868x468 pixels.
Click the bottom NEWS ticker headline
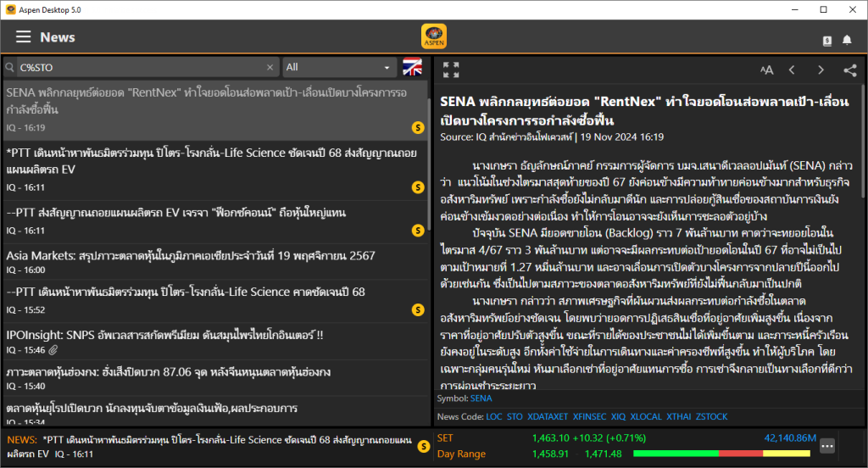[209, 447]
